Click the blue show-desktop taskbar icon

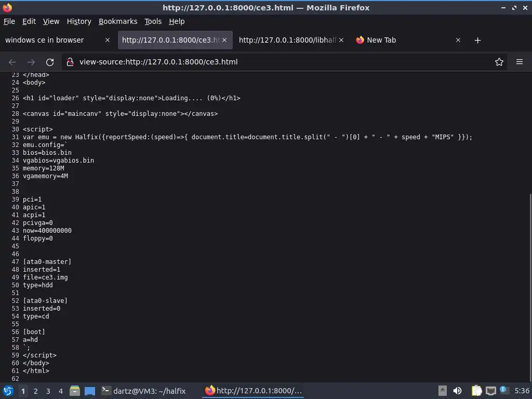tap(90, 391)
